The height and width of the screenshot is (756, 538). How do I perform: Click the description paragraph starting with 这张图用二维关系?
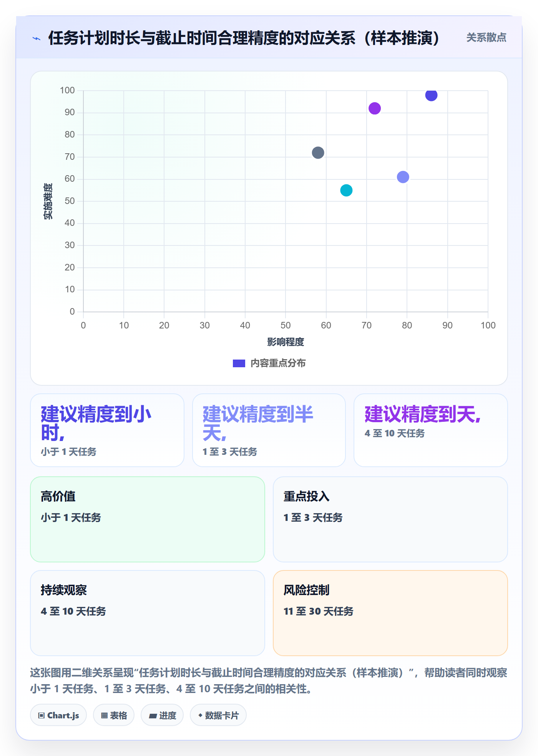tap(269, 681)
